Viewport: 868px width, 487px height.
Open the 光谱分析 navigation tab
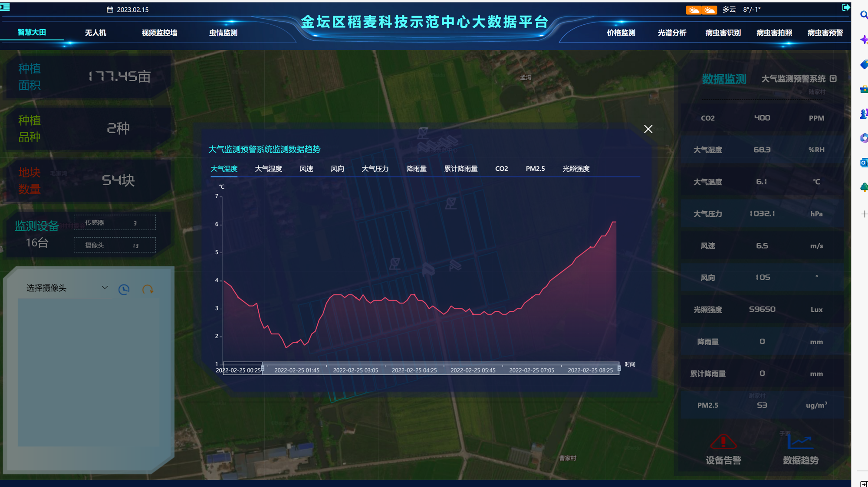(672, 33)
